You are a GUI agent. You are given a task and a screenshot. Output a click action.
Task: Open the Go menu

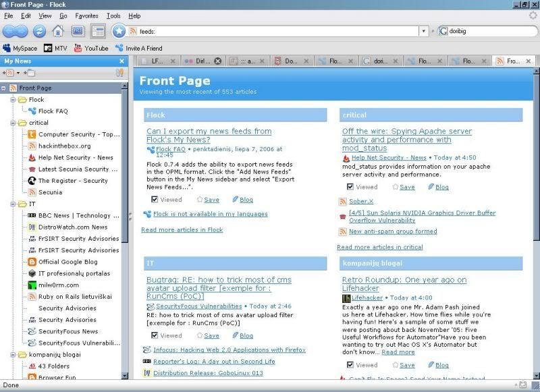tap(63, 16)
